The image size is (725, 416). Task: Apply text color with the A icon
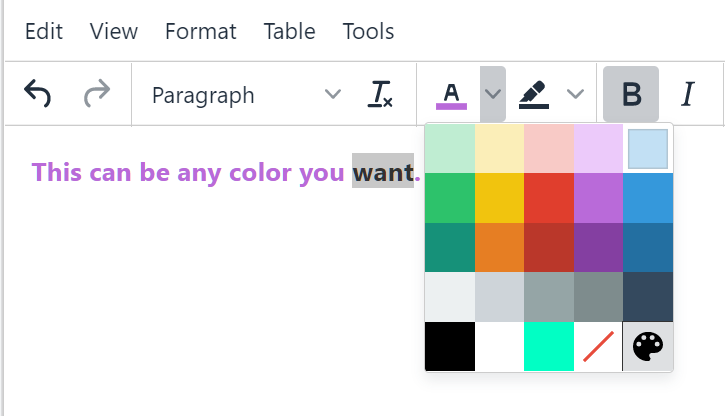click(452, 94)
